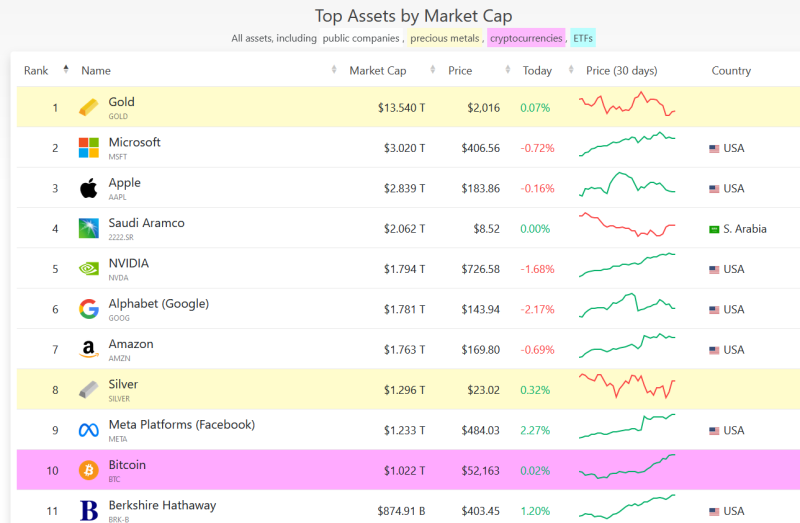Click the Berkshire Hathaway B logo
This screenshot has width=800, height=523.
[x=89, y=511]
